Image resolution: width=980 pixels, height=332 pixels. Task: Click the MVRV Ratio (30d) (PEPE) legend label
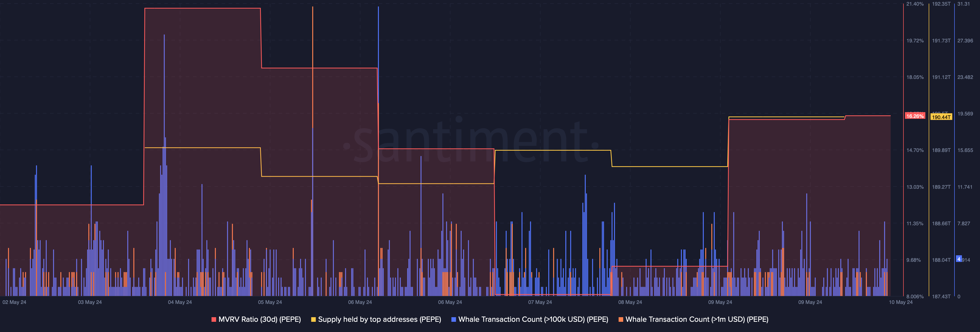[260, 319]
